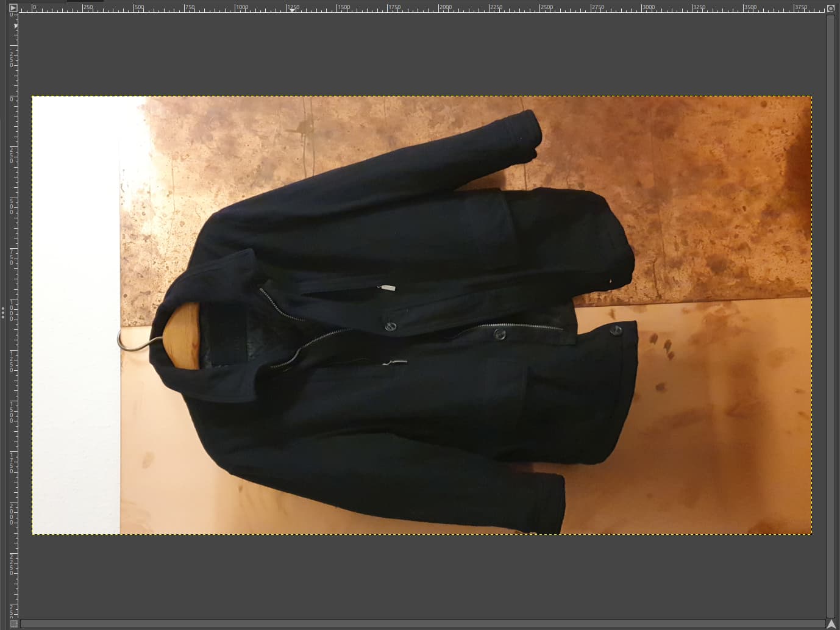Click the pointer marker on horizontal ruler
The height and width of the screenshot is (630, 840).
pos(293,10)
